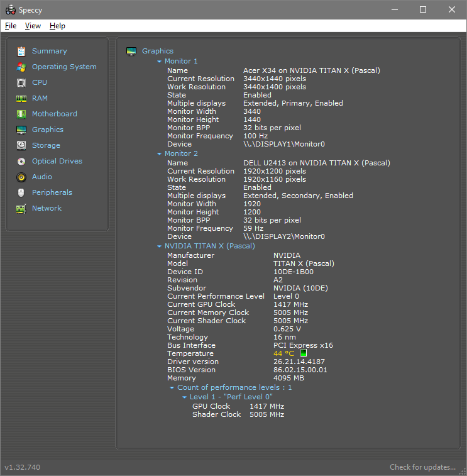Image resolution: width=467 pixels, height=476 pixels.
Task: Click the Speccy app icon in the title bar
Action: (11, 9)
